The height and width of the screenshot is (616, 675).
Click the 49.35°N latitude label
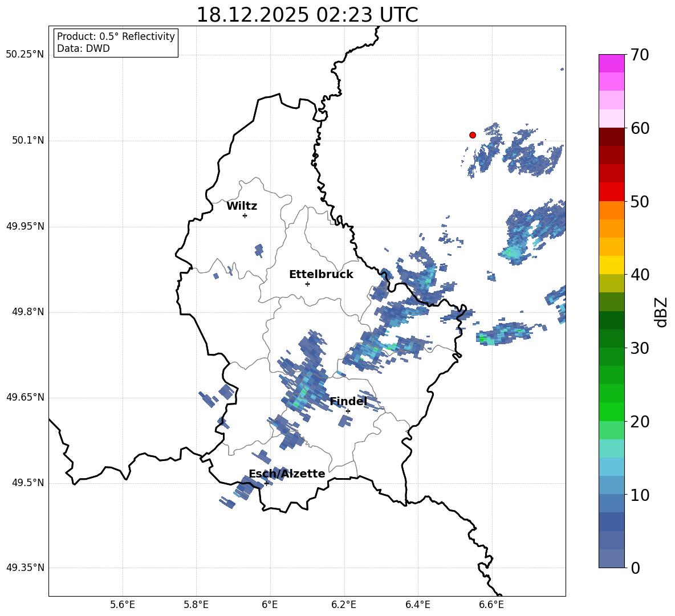click(25, 568)
